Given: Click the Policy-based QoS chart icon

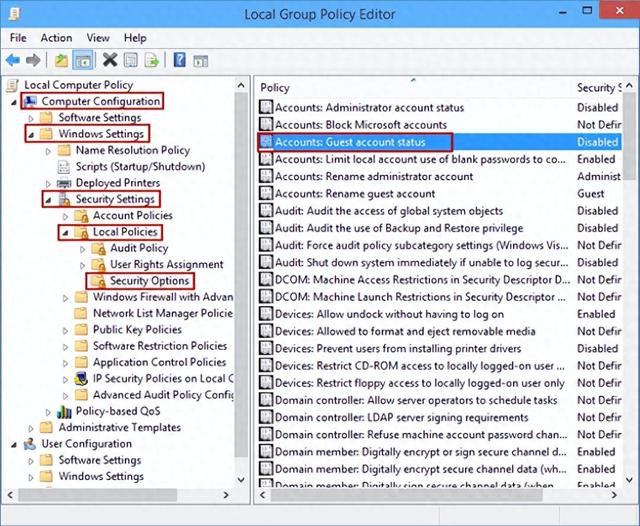Looking at the screenshot, I should tap(64, 412).
